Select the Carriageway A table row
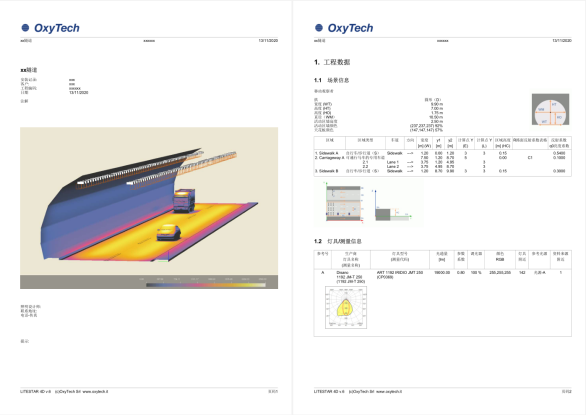Viewport: 586px width, 415px height. [442, 157]
